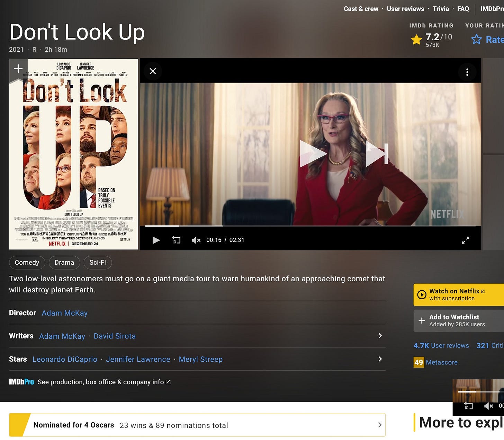504x440 pixels.
Task: Rate this movie with blue star
Action: (487, 39)
